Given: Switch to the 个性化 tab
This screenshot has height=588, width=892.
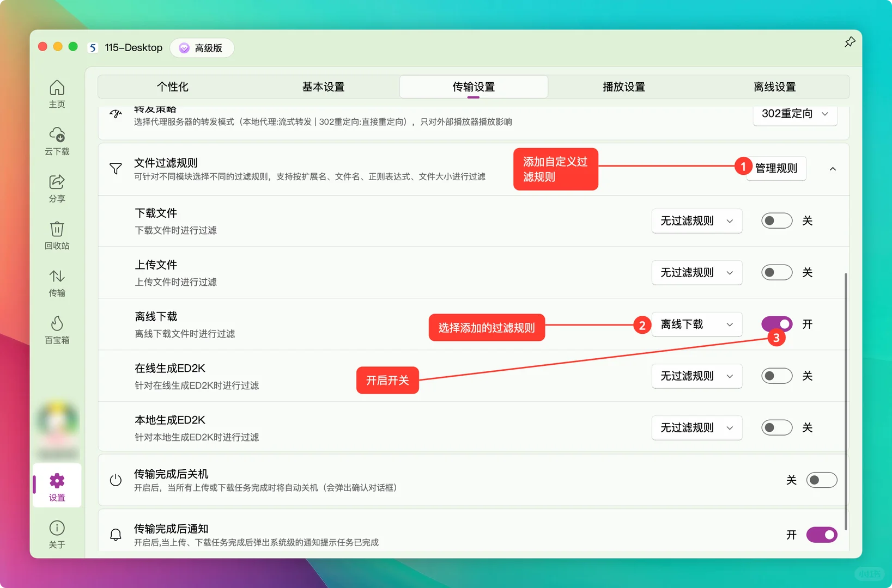Looking at the screenshot, I should [173, 86].
